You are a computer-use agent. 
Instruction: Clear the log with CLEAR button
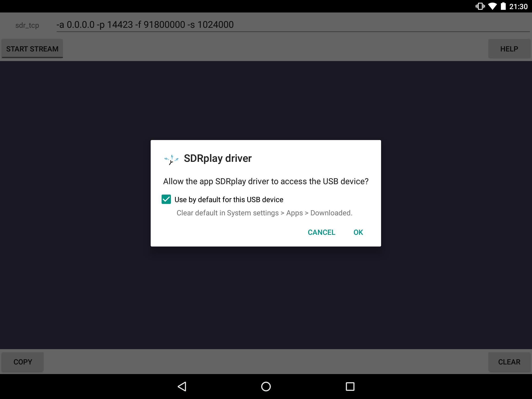(509, 362)
